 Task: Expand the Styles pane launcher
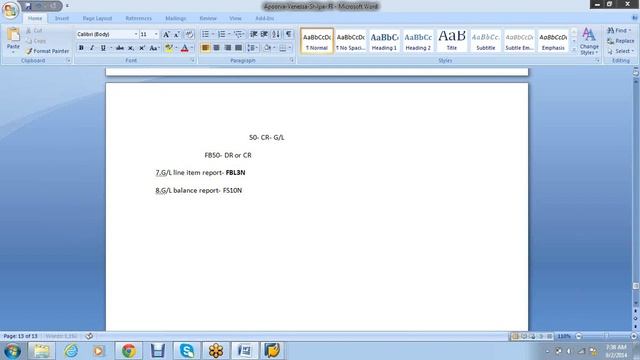(x=597, y=60)
